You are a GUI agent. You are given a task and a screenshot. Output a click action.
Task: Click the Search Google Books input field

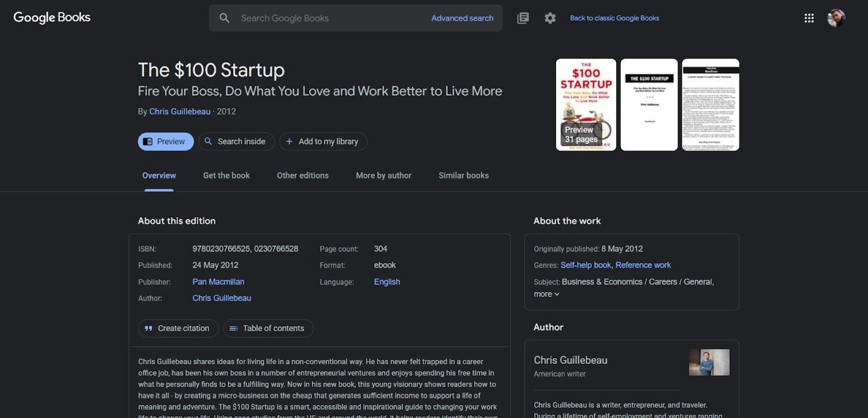(316, 18)
